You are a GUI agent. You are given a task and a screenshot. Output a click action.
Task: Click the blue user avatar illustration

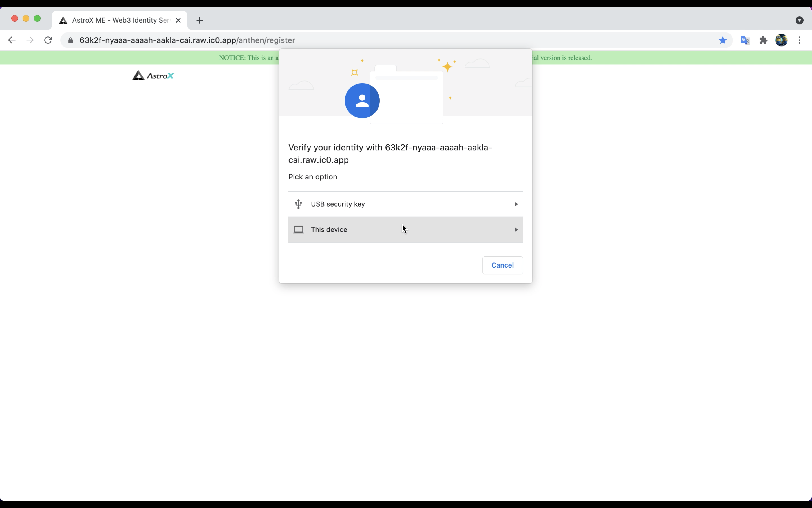coord(362,101)
